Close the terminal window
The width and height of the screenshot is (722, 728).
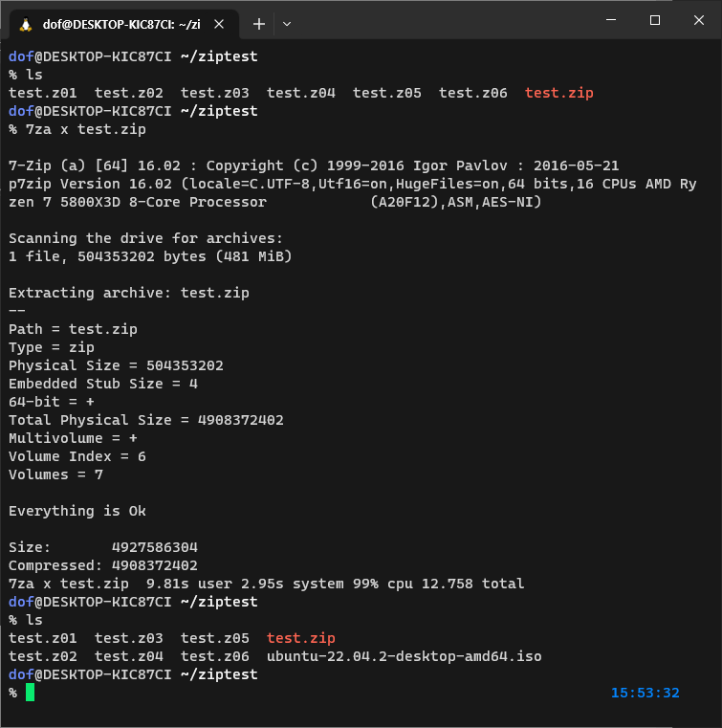click(699, 20)
